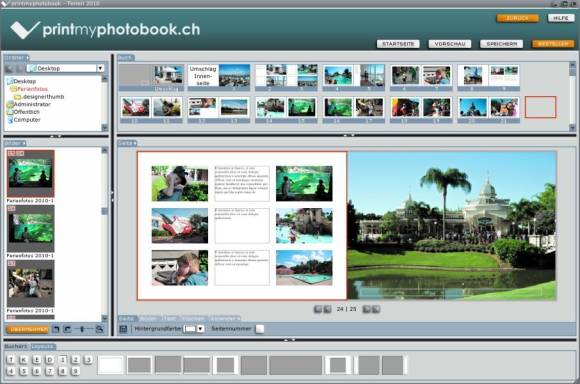Select layout filter 8

63,371
